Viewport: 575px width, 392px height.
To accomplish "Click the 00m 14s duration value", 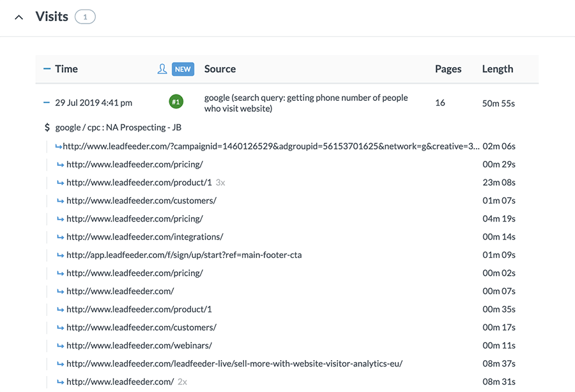I will tap(499, 237).
